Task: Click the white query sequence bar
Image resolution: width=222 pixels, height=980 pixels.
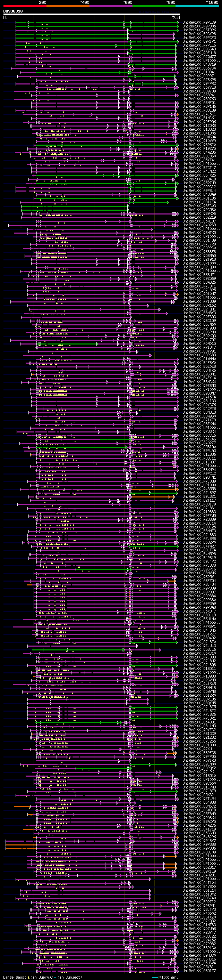Action: coord(92,15)
